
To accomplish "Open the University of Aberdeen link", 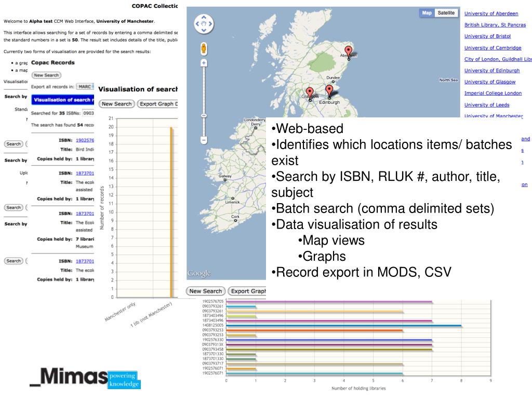I will [491, 14].
